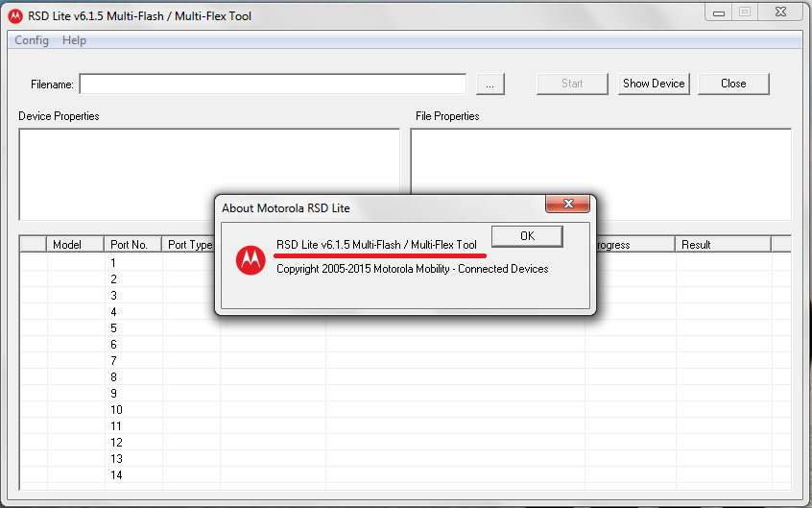
Task: Minimize the RSD Lite window
Action: (x=719, y=12)
